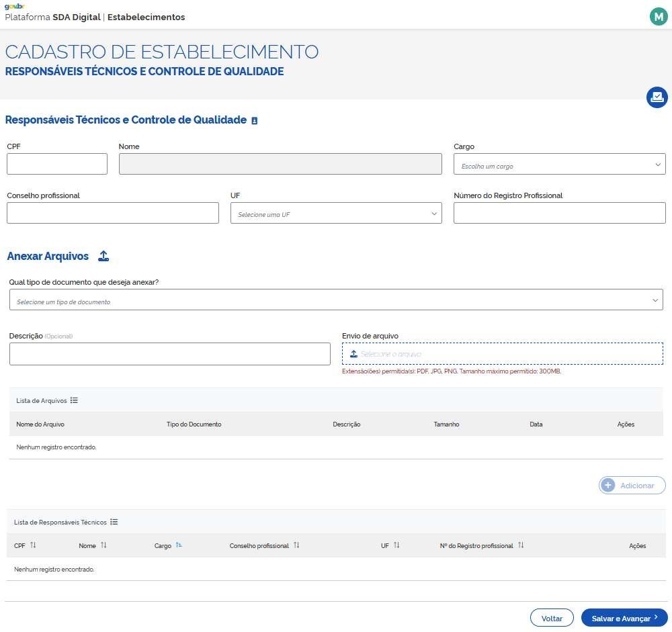The width and height of the screenshot is (672, 632).
Task: Click the Envio de arquivo upload field
Action: pyautogui.click(x=502, y=354)
